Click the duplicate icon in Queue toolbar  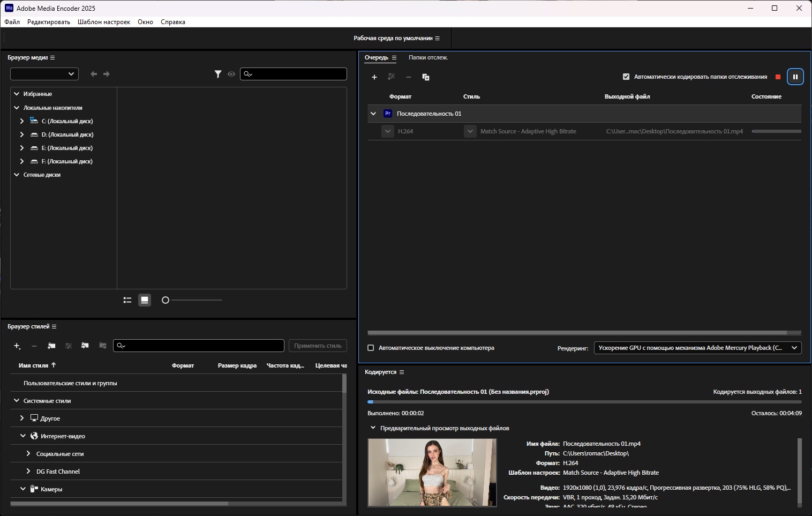coord(426,77)
